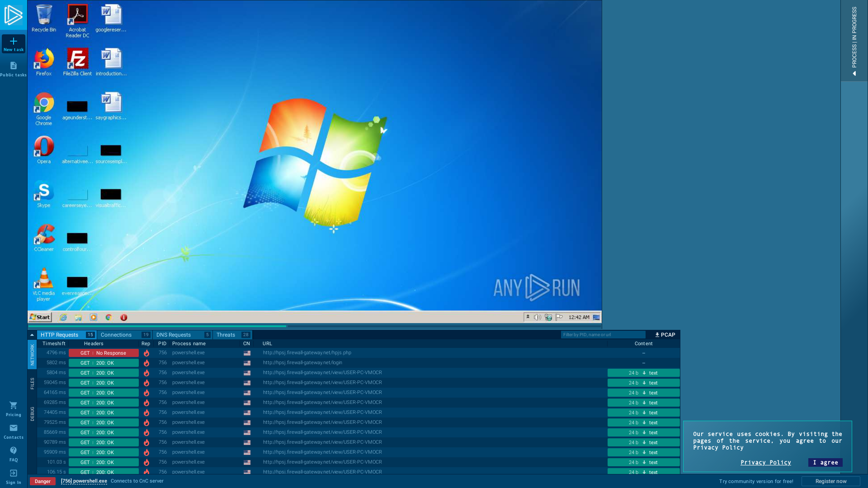868x488 pixels.
Task: Select the Acrobat Reader DC shortcut
Action: (77, 21)
